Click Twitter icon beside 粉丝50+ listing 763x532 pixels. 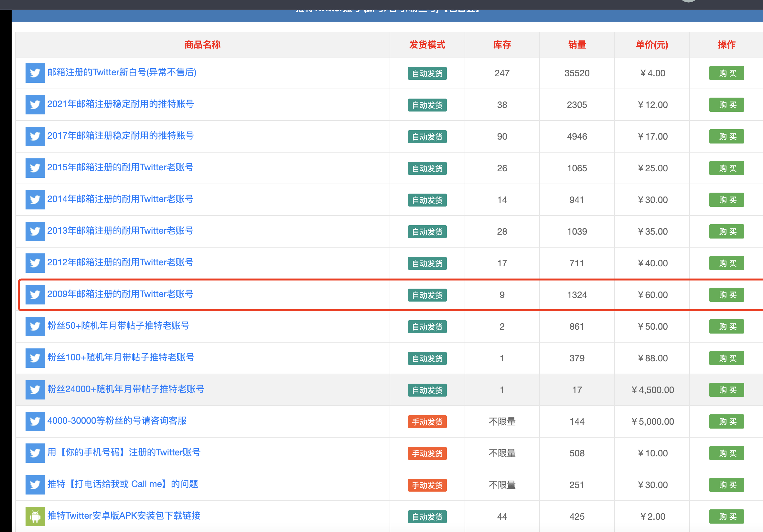[x=35, y=326]
